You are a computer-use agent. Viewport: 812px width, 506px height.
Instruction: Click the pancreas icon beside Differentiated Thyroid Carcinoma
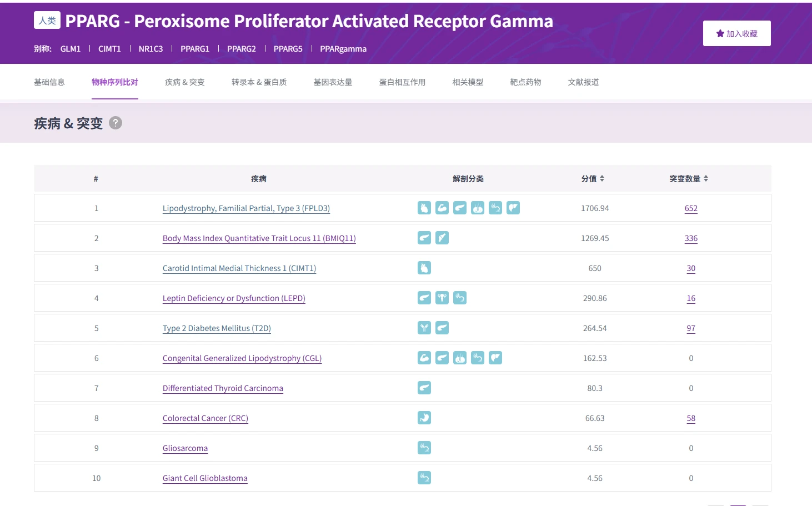(424, 388)
